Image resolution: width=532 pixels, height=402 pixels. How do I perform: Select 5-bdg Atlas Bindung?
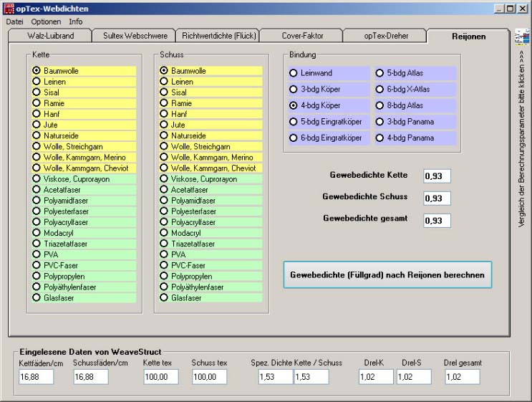[x=415, y=73]
